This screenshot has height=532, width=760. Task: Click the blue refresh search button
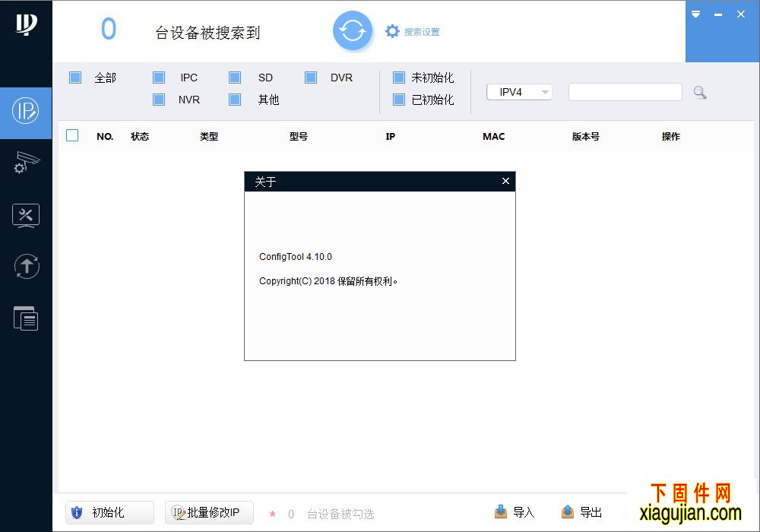point(353,31)
